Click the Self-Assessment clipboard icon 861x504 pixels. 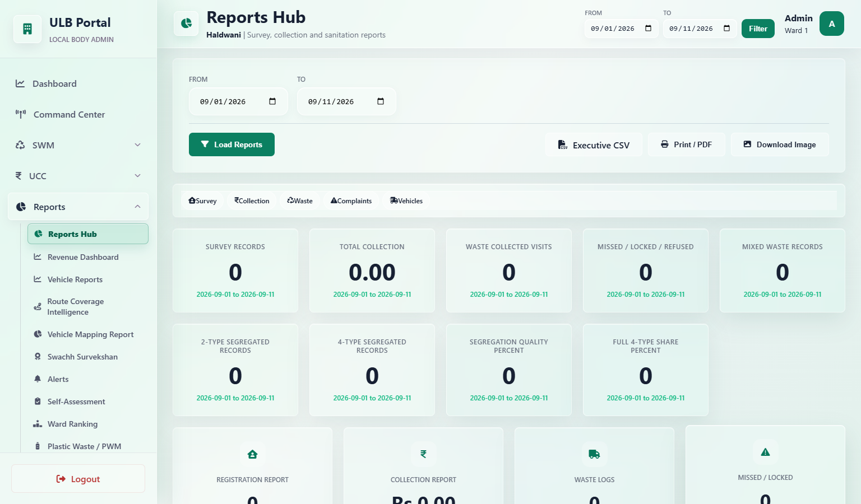tap(38, 402)
